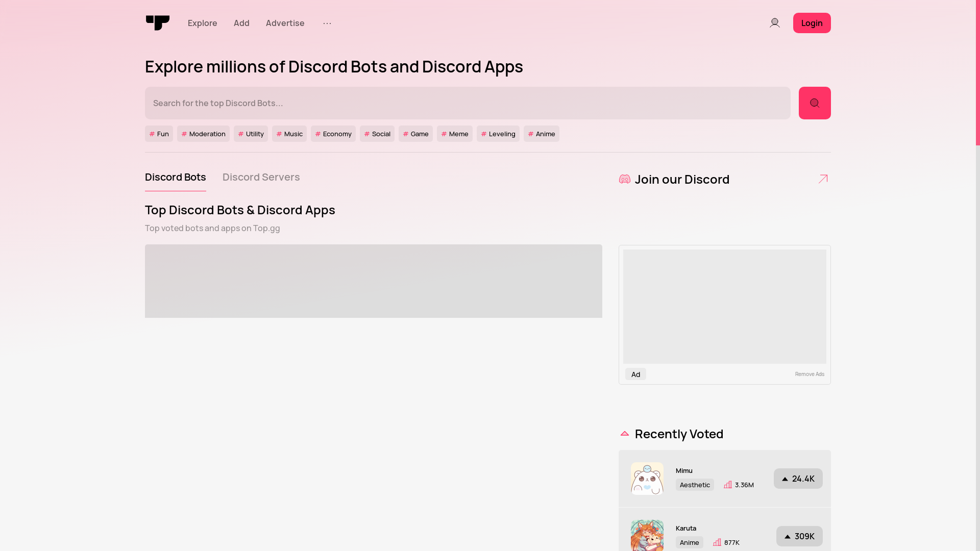
Task: Open the three-dots more menu
Action: tap(327, 23)
